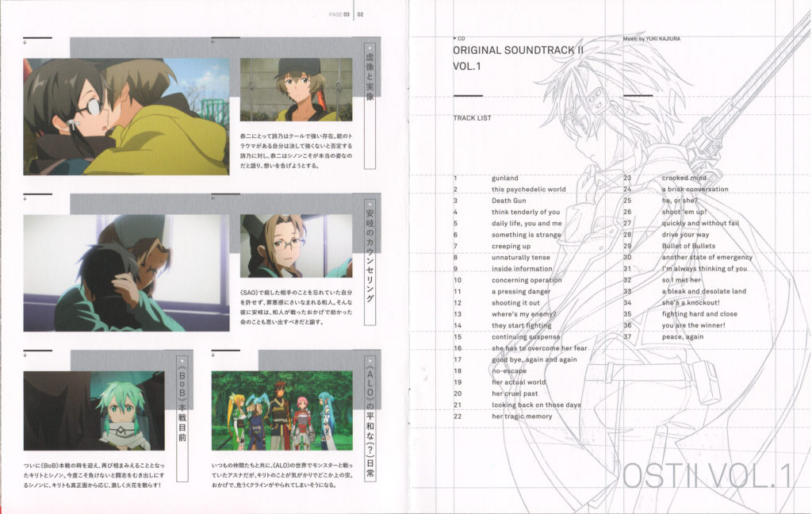Choose track 37 'peace, again'
The height and width of the screenshot is (514, 812).
(682, 336)
